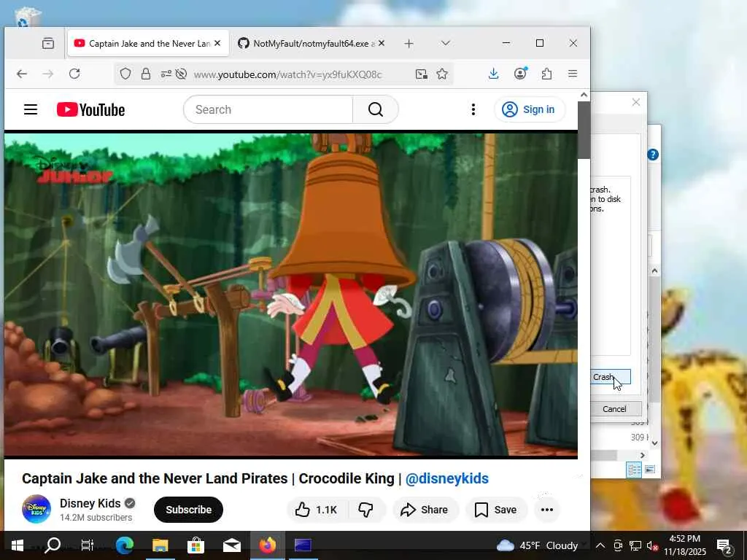
Task: Open more actions beside the Save button
Action: [547, 510]
